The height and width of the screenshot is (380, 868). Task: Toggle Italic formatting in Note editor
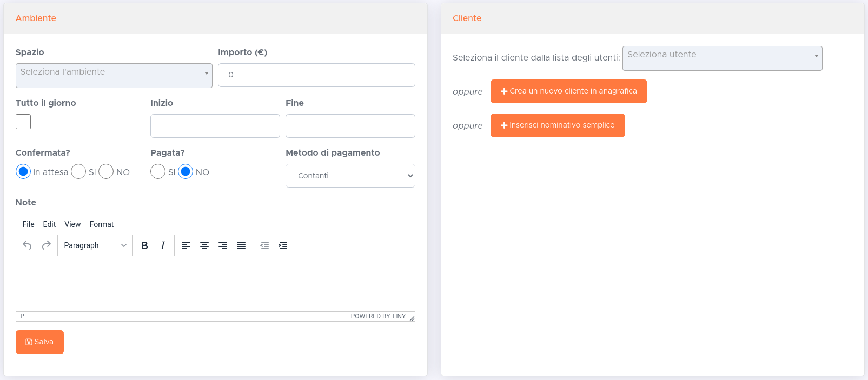point(163,245)
